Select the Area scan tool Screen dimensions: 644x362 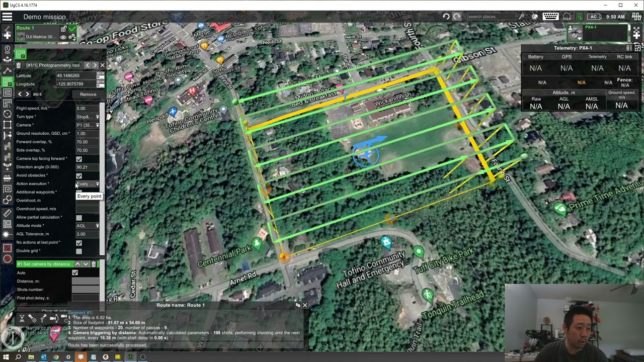[x=7, y=93]
